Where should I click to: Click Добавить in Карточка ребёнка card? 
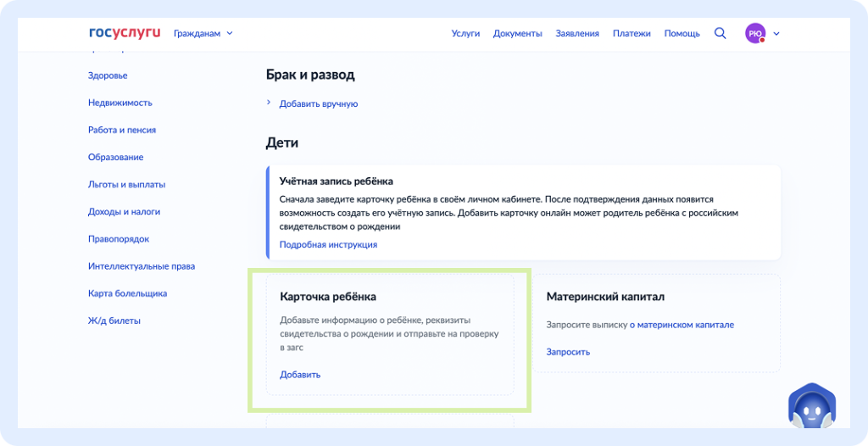tap(300, 374)
